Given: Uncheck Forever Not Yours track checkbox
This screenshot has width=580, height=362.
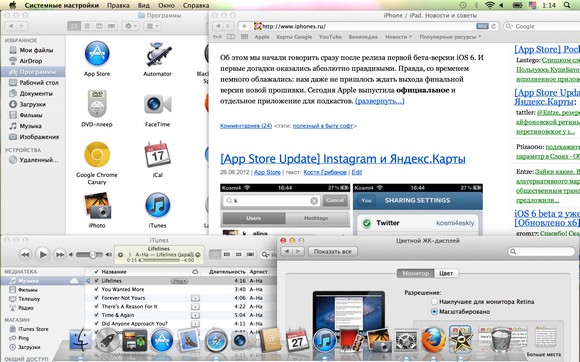Looking at the screenshot, I should click(x=96, y=298).
